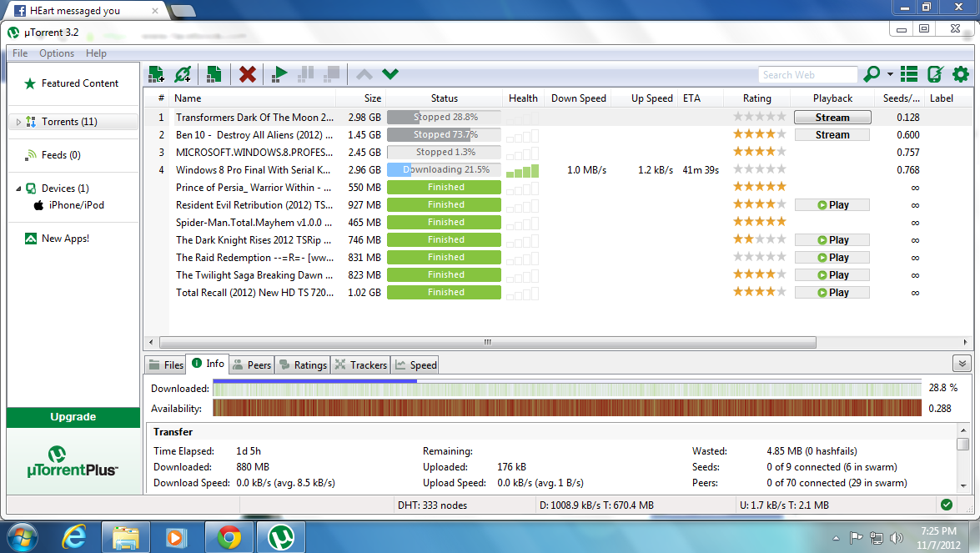This screenshot has height=553, width=980.
Task: Open the search engine dropdown arrow
Action: [x=890, y=74]
